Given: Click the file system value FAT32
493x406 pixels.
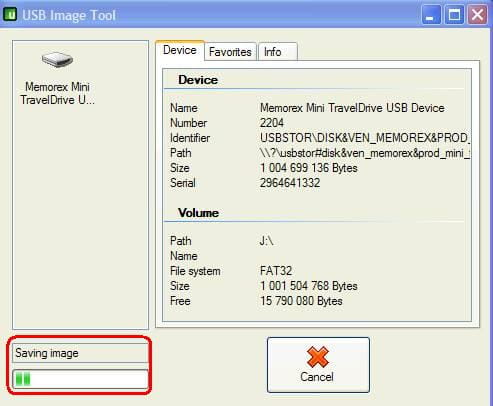Looking at the screenshot, I should 276,271.
